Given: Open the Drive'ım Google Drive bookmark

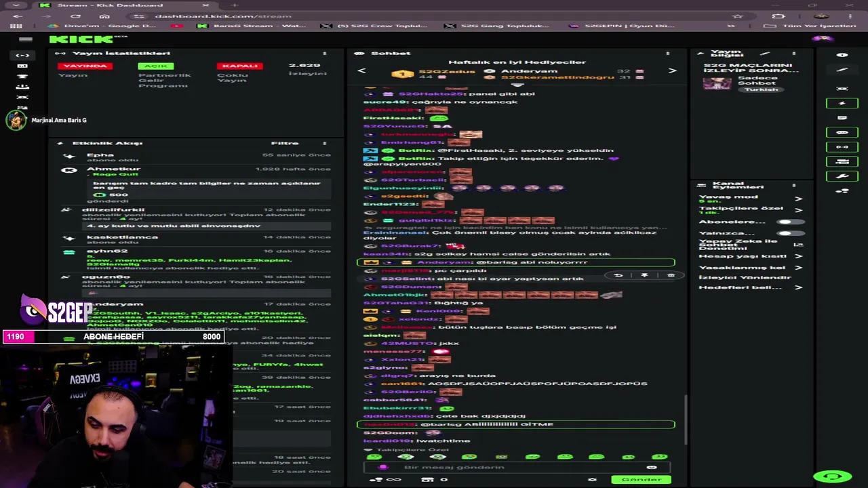Looking at the screenshot, I should [101, 26].
